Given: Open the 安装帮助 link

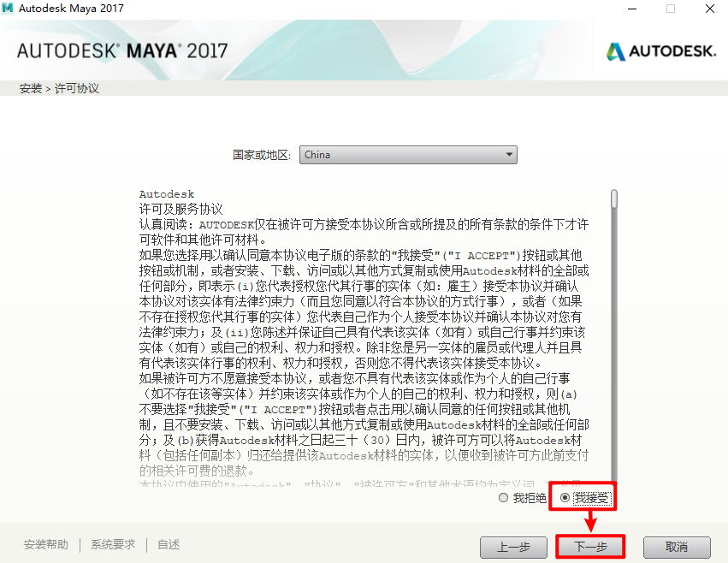Looking at the screenshot, I should (x=46, y=544).
